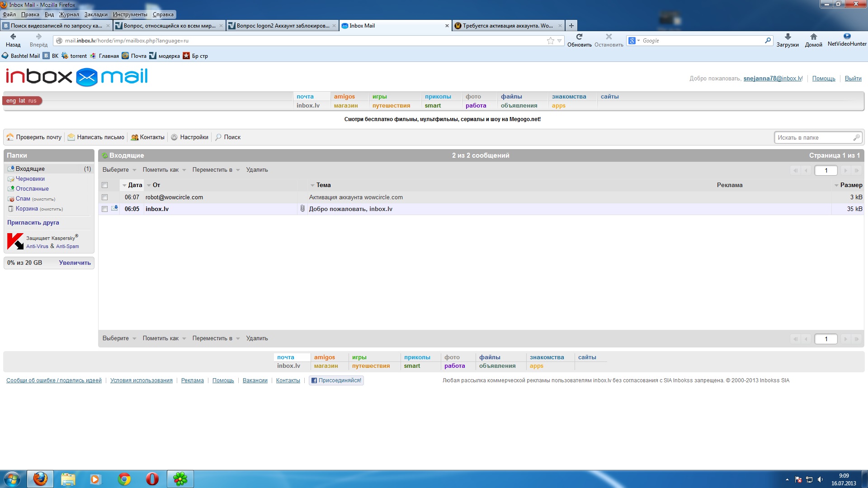Click the Контакты people icon
This screenshot has width=868, height=488.
tap(134, 137)
